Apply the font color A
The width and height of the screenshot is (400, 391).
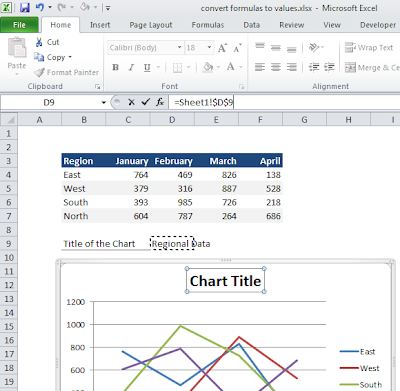tap(231, 67)
